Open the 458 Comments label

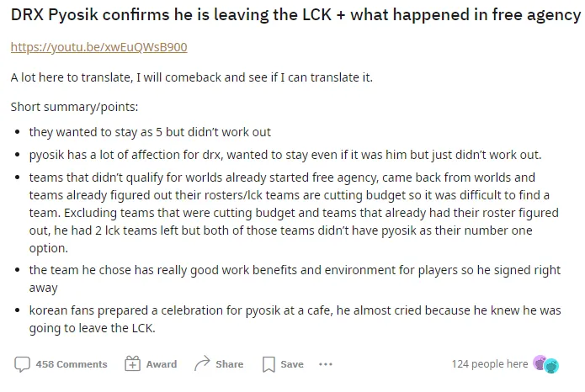[x=72, y=364]
